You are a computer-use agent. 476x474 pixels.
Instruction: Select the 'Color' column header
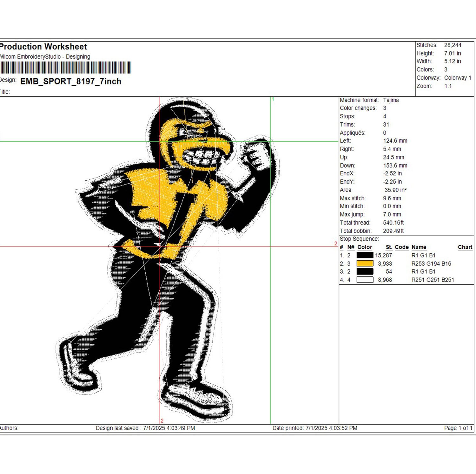(365, 247)
